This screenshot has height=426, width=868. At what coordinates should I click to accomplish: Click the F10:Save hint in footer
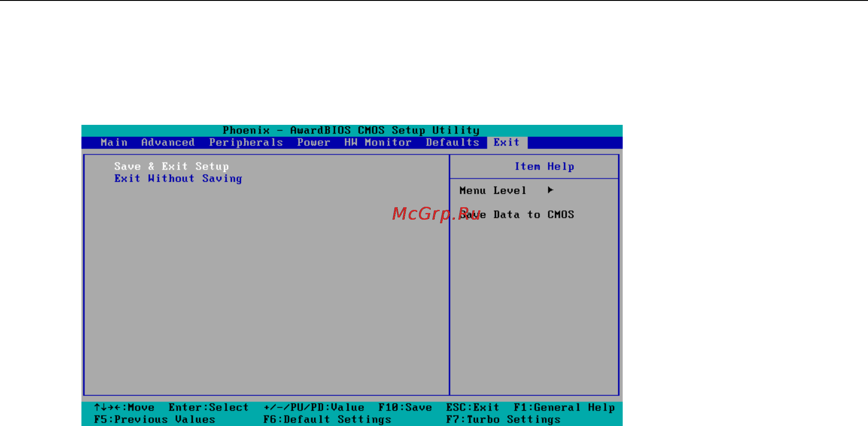405,407
